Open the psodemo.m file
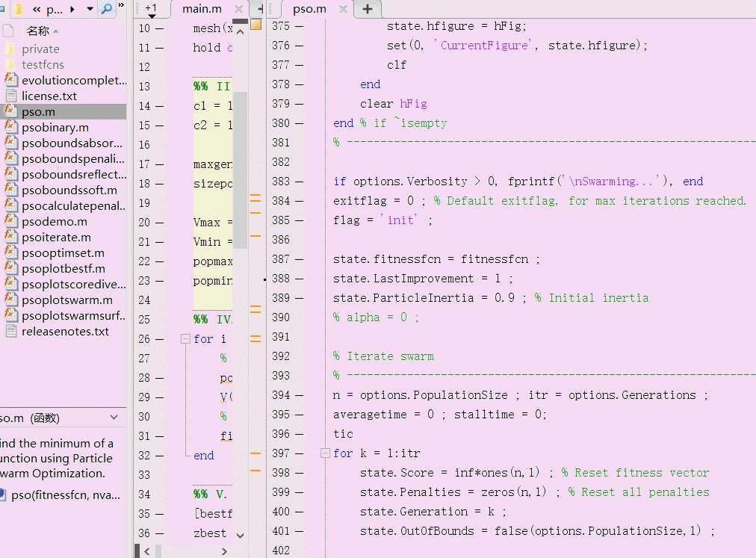Viewport: 756px width, 558px height. point(55,222)
